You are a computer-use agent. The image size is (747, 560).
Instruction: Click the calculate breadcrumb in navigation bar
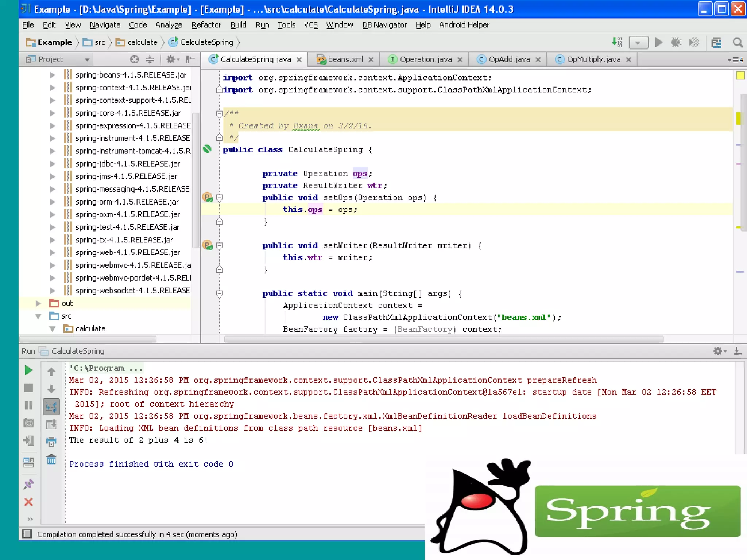pyautogui.click(x=142, y=42)
